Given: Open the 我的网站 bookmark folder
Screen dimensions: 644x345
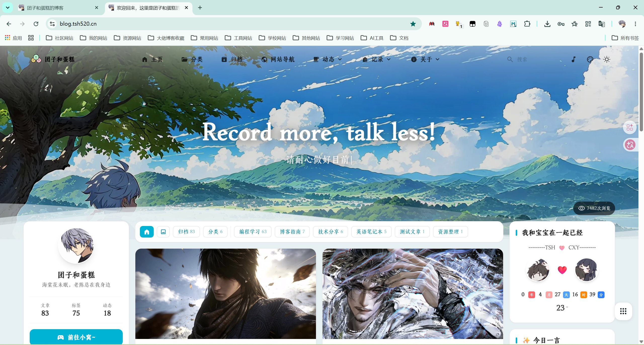Looking at the screenshot, I should tap(94, 38).
